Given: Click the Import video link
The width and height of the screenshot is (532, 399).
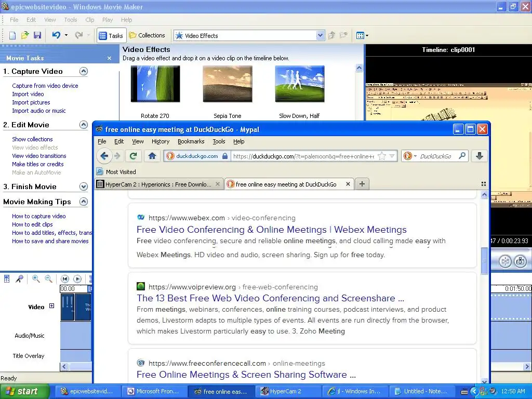Looking at the screenshot, I should (28, 94).
